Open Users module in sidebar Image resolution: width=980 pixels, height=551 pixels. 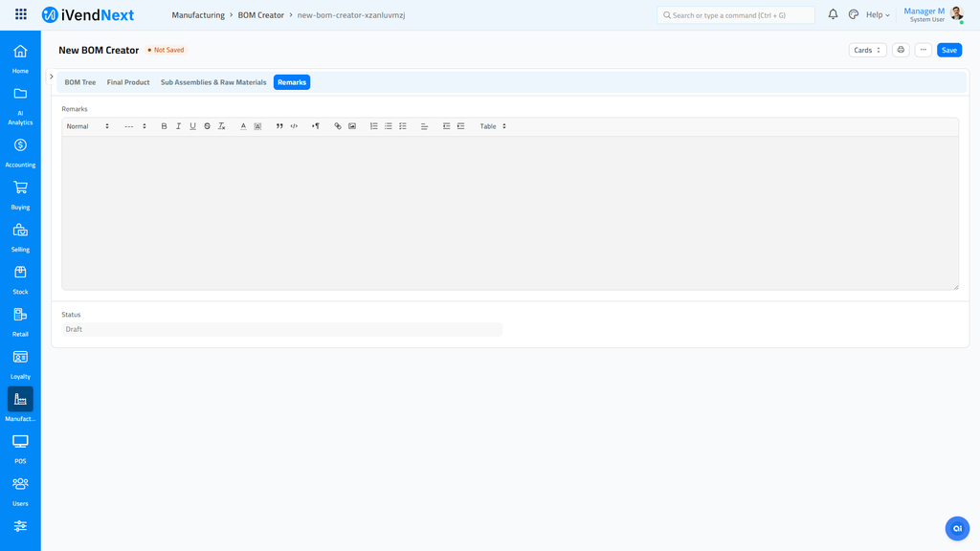click(x=20, y=492)
